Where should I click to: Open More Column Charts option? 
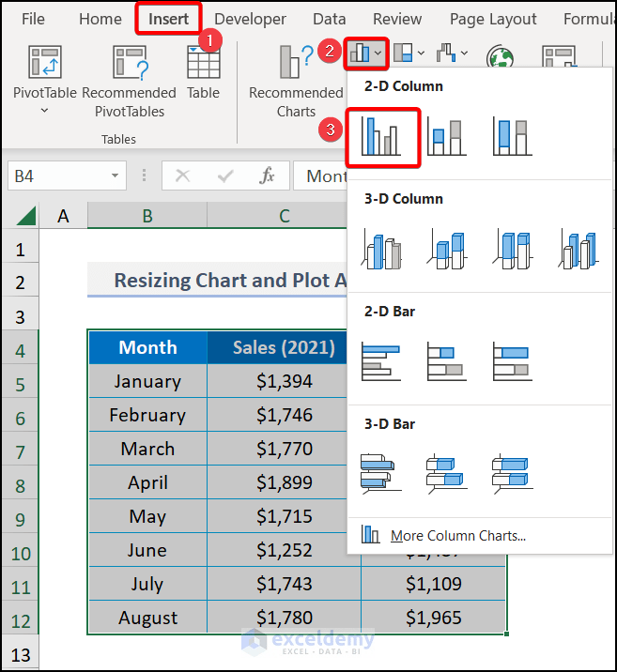479,535
